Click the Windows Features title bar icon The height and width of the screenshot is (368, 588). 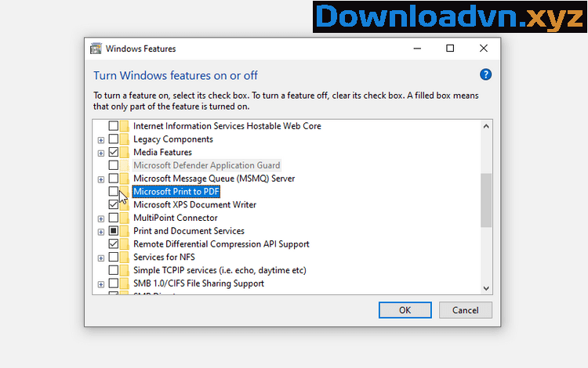(96, 49)
